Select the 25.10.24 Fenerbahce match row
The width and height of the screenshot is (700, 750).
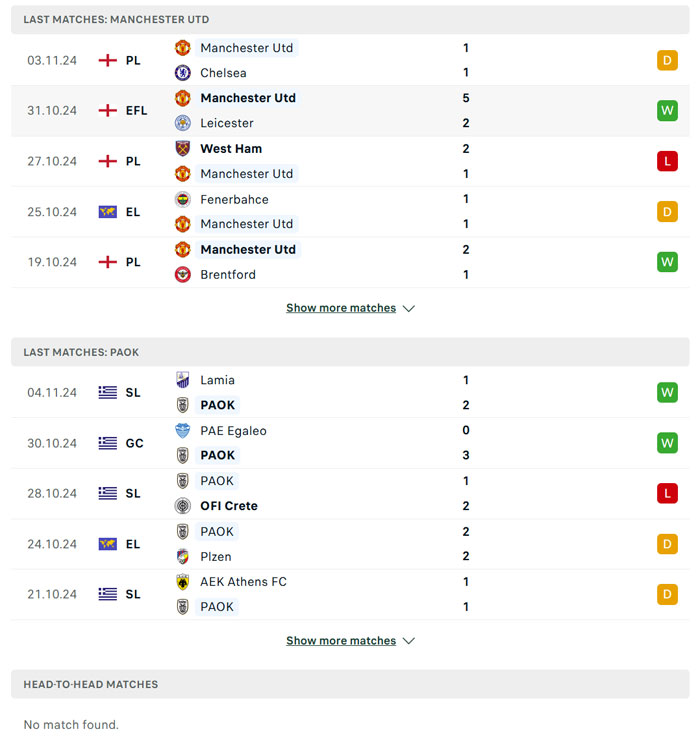350,211
